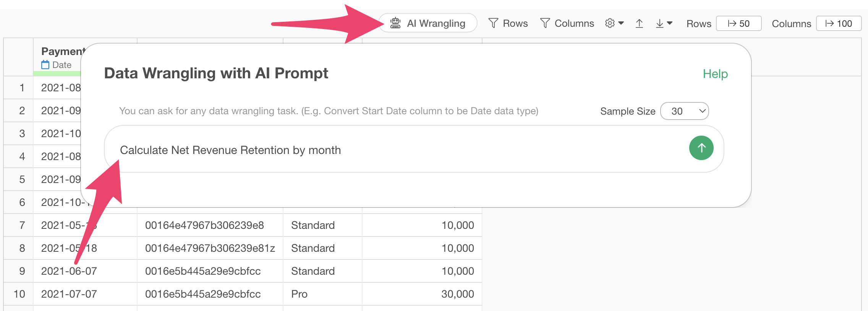Click cell with ID 00164e47967b306239e81z
The image size is (868, 311).
210,248
